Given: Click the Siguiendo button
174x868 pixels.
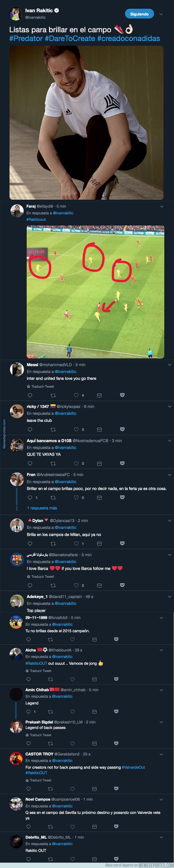Looking at the screenshot, I should click(x=140, y=14).
